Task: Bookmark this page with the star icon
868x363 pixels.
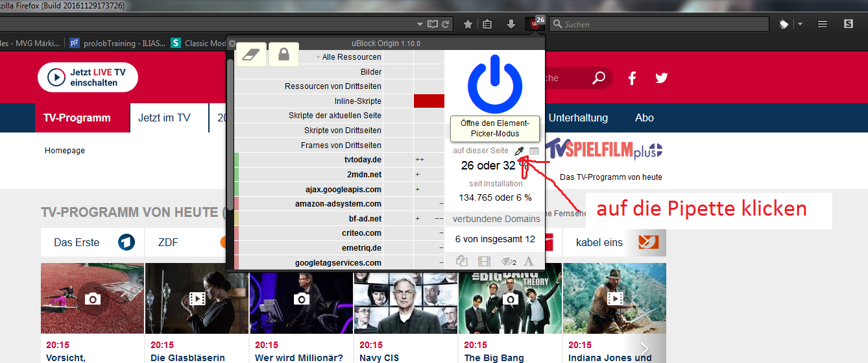Action: [468, 24]
